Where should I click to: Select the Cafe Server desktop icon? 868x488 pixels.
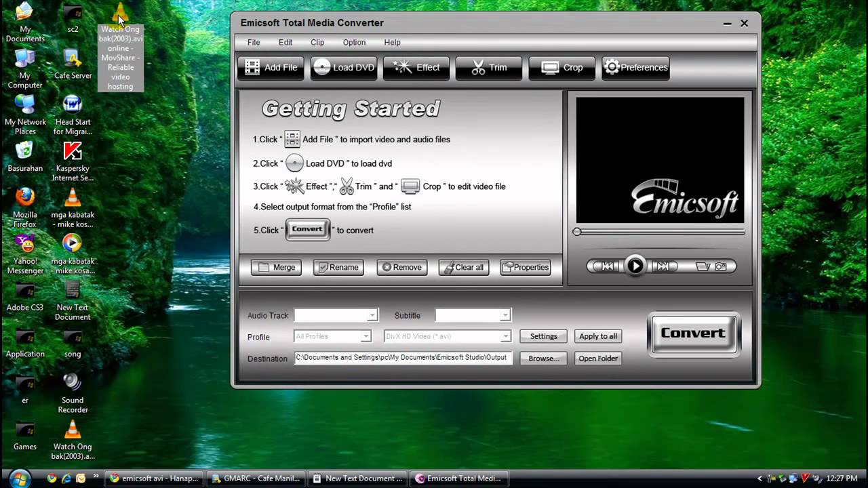point(73,64)
